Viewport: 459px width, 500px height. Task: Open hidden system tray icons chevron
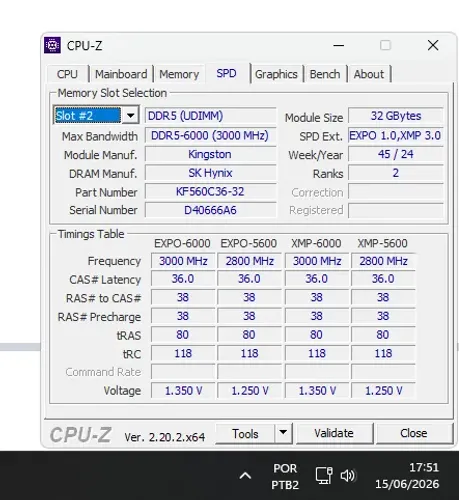tap(245, 476)
